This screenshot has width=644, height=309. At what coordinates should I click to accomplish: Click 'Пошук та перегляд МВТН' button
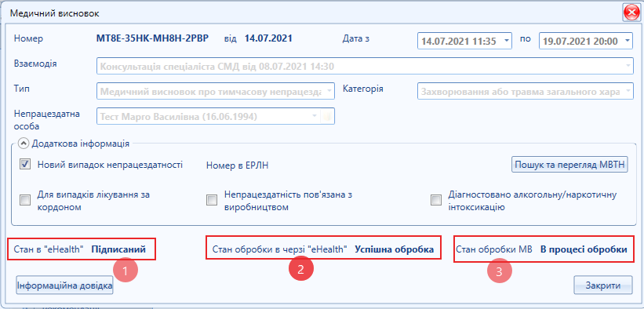[569, 165]
